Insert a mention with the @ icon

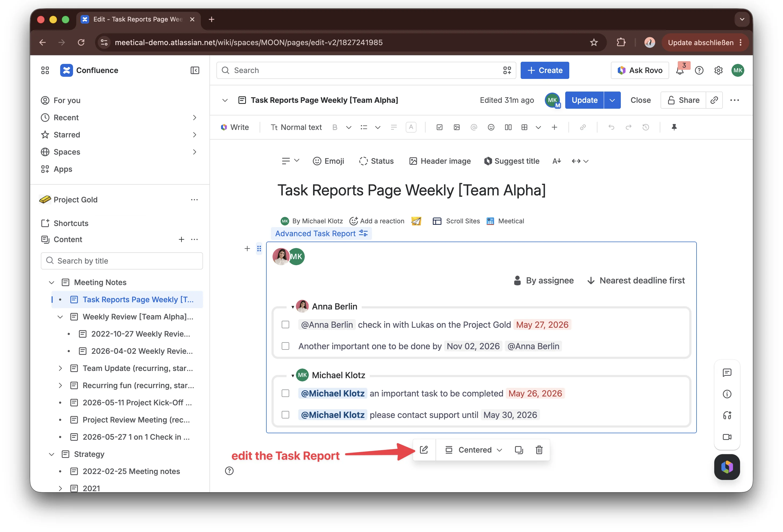tap(474, 127)
